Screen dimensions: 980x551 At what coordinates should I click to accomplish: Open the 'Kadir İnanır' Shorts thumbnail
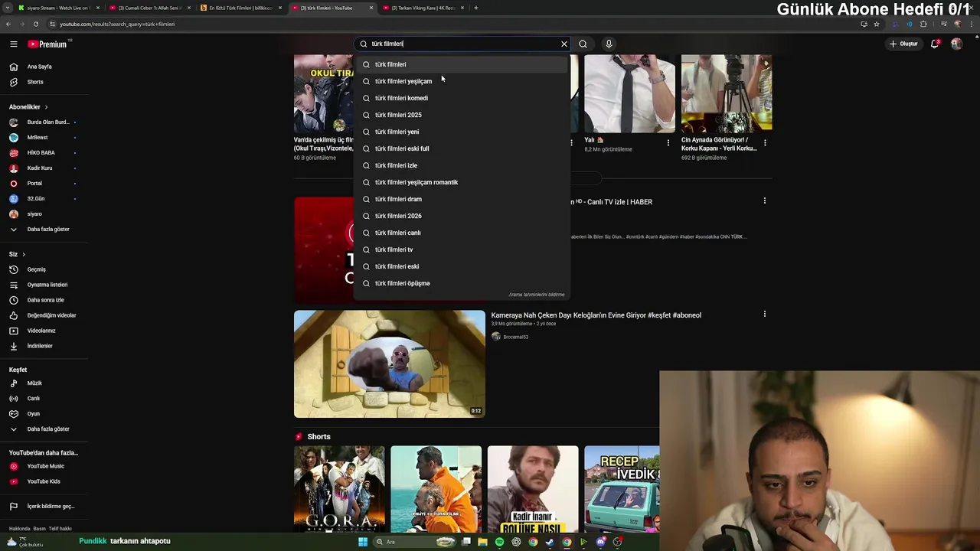coord(533,489)
